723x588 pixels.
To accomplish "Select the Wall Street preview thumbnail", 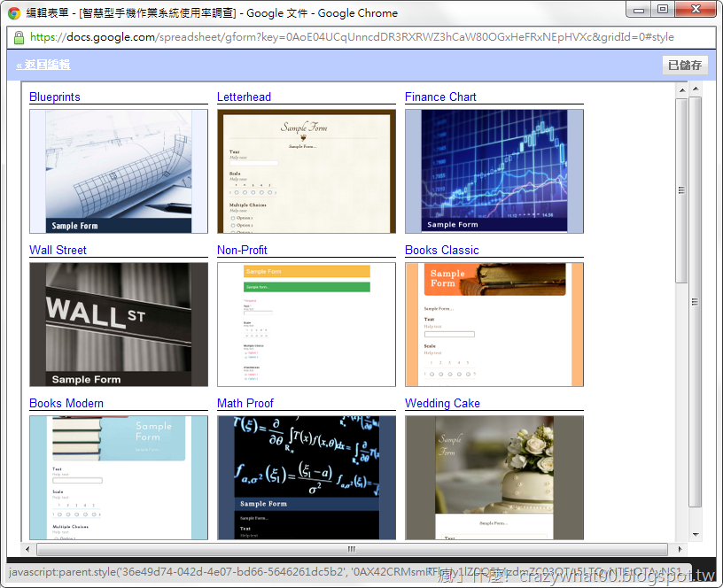I will pos(119,324).
